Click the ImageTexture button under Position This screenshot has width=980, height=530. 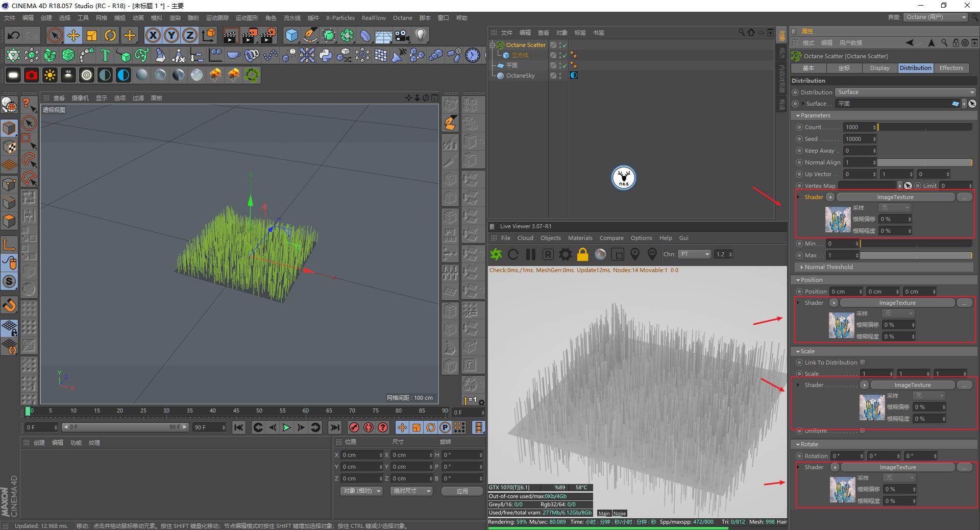(x=897, y=303)
